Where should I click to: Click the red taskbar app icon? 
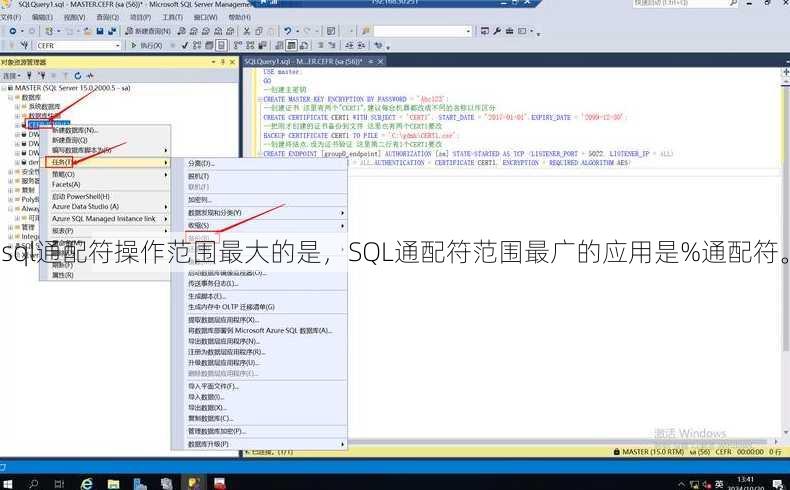220,483
